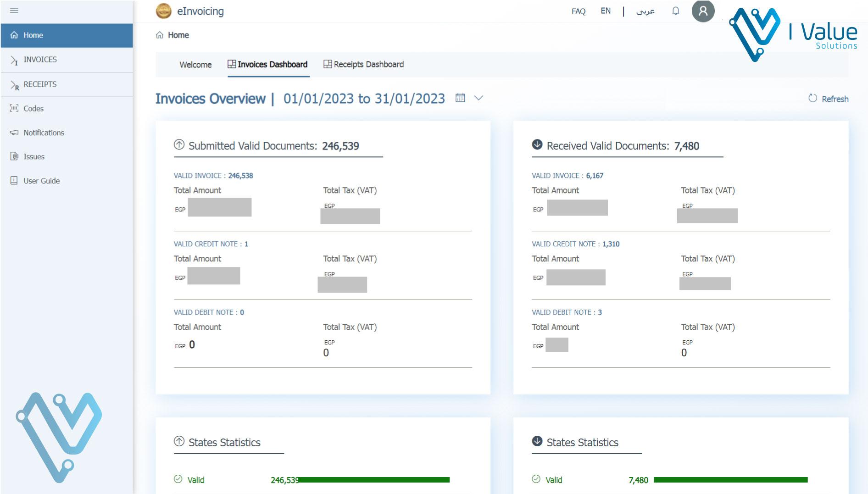Open the Welcome tab
This screenshot has height=494, width=868.
[195, 65]
